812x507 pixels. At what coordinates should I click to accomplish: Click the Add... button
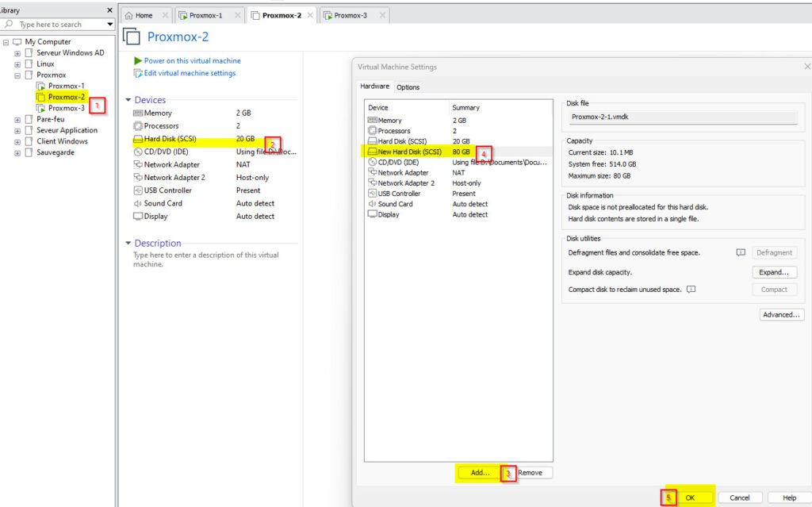tap(480, 472)
